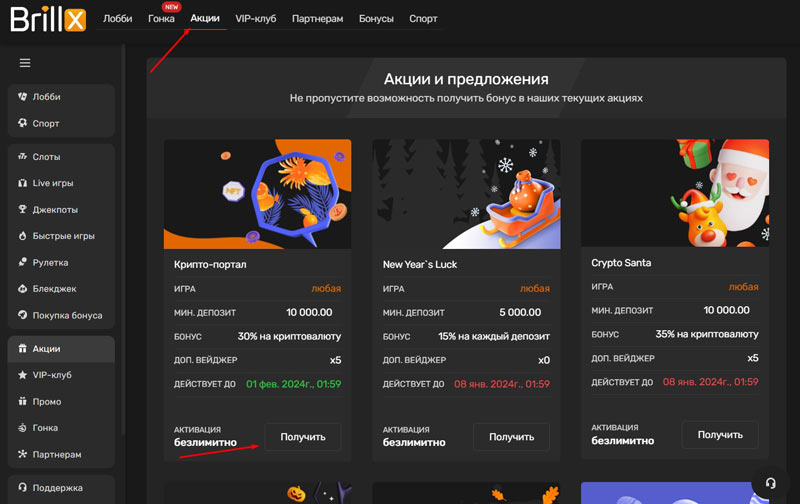Click Получить on Crypto Santa card
The width and height of the screenshot is (800, 504).
[719, 435]
